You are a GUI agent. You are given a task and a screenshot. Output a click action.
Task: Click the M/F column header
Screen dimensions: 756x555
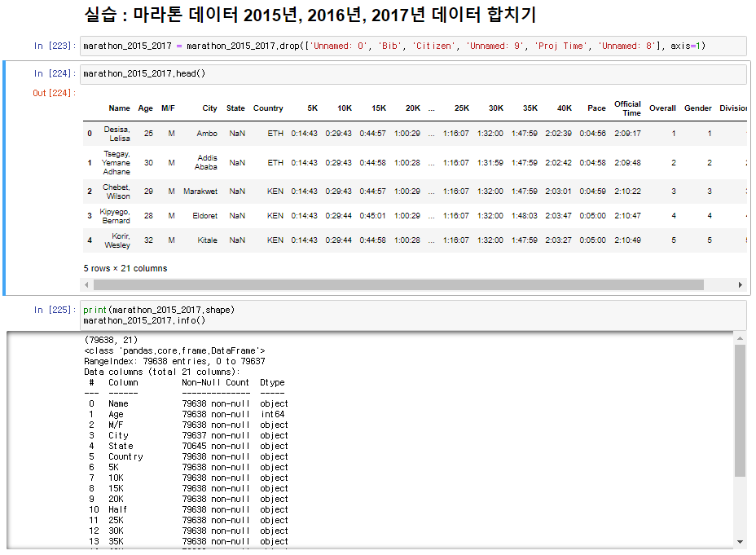[x=168, y=108]
